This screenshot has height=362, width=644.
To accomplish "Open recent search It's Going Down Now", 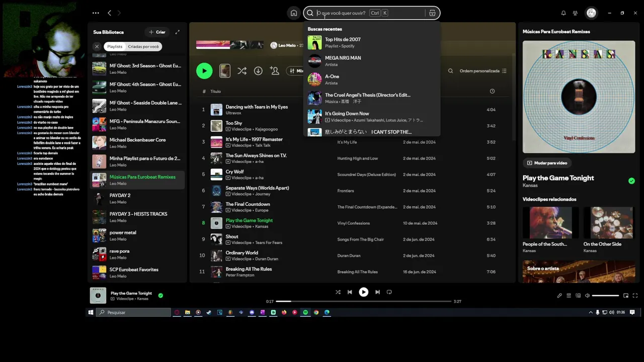I will point(371,117).
